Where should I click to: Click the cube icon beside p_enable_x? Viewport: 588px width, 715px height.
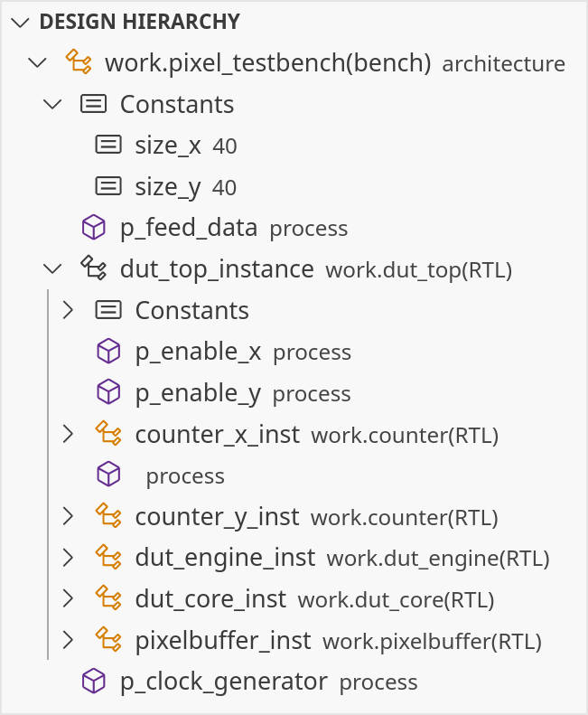coord(108,352)
